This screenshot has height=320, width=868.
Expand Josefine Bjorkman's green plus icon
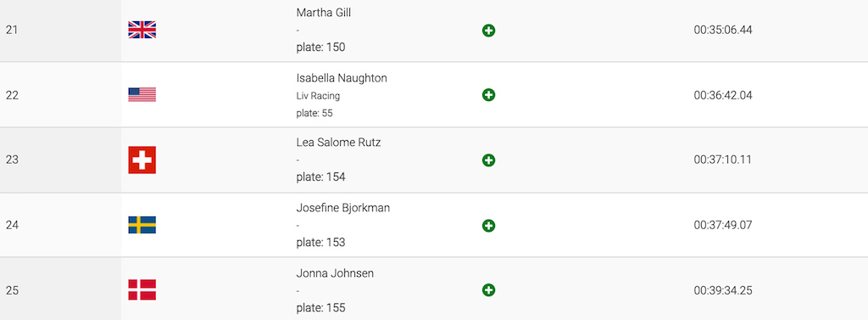[x=488, y=226]
